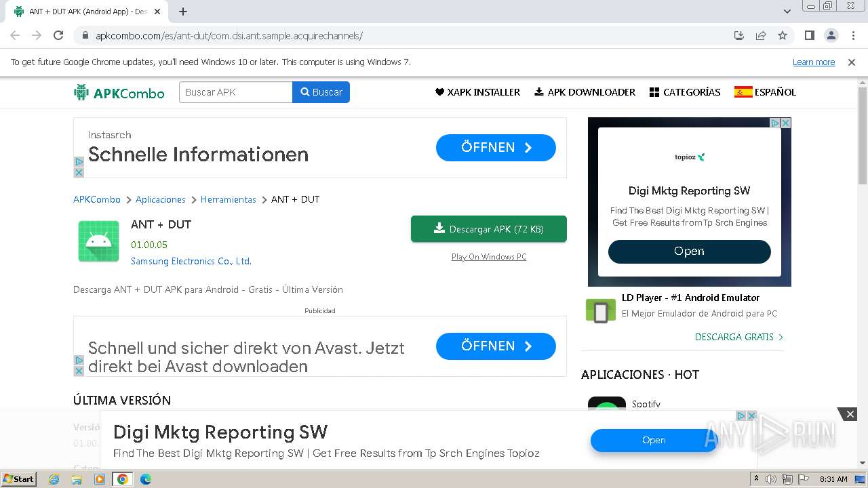This screenshot has width=868, height=488.
Task: Click Open on the bottom Digi Mktg ad
Action: 654,441
